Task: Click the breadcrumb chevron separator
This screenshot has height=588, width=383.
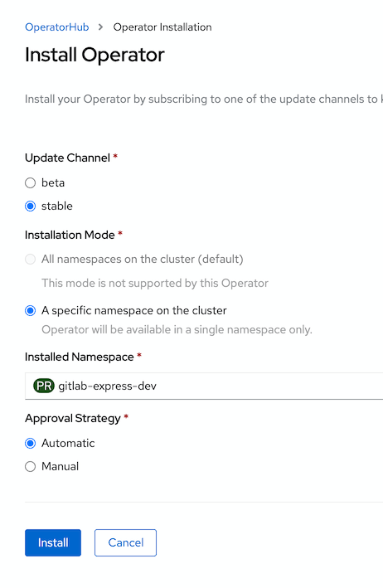Action: coord(100,27)
